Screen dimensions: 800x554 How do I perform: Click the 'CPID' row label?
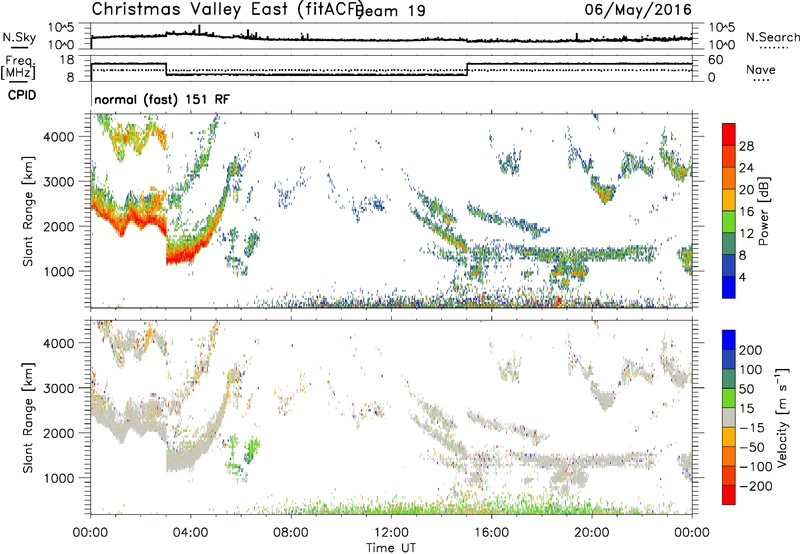22,95
